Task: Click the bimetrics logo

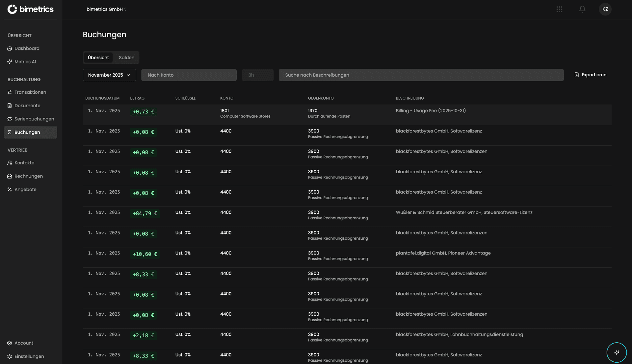Action: click(30, 9)
